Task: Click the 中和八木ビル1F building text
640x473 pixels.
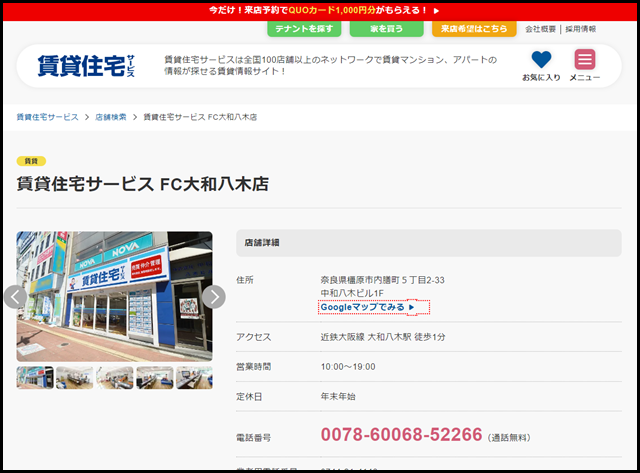Action: click(x=352, y=293)
